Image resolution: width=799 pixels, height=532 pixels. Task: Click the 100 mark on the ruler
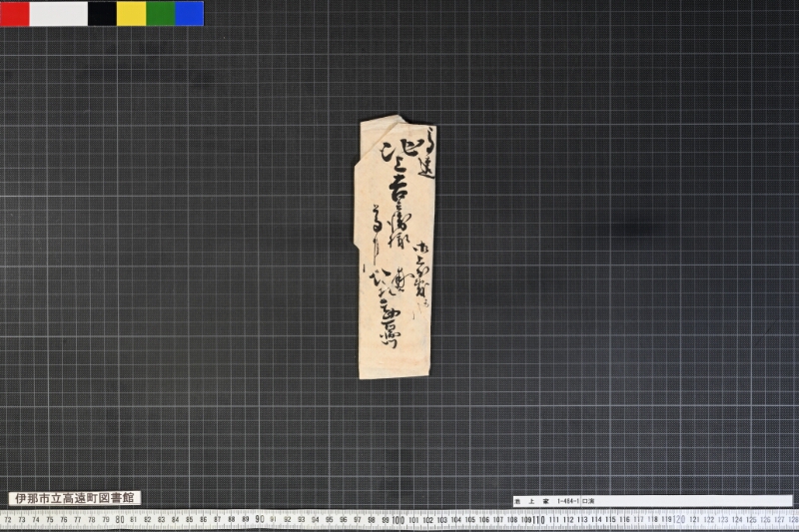399,520
